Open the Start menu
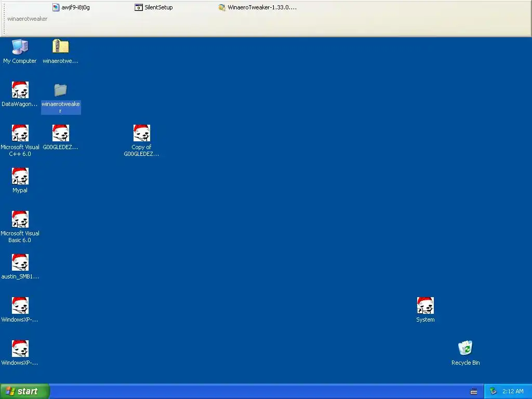 25,391
